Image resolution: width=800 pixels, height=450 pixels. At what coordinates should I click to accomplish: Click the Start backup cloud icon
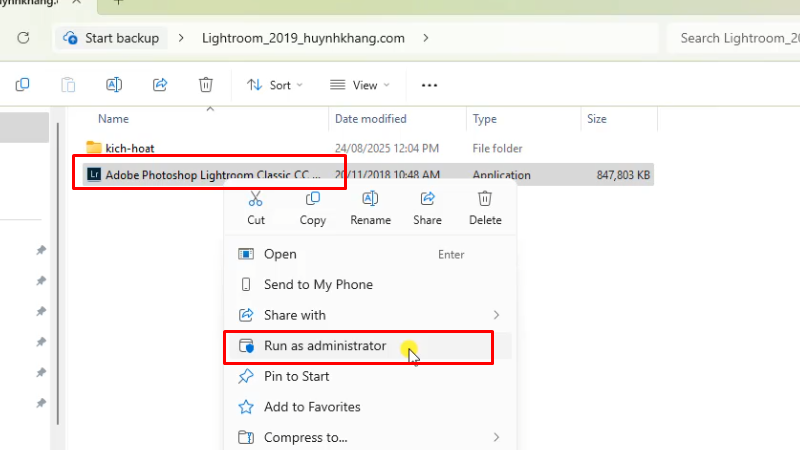click(x=70, y=38)
